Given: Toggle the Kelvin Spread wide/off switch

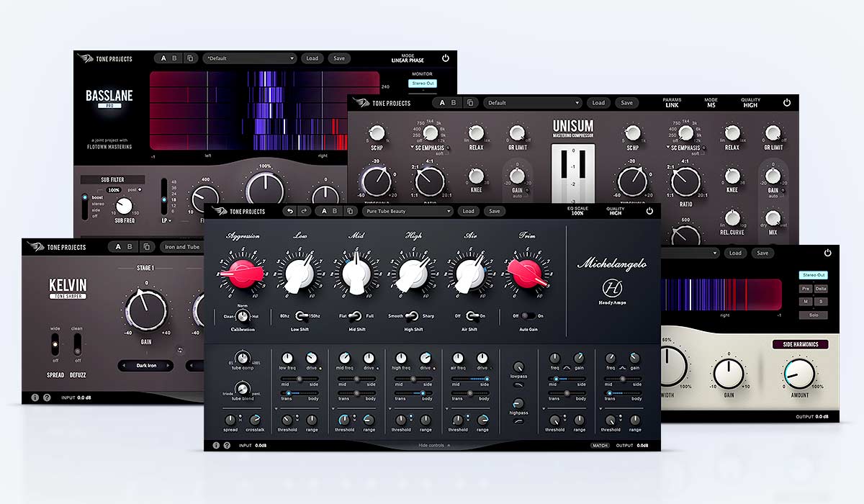Looking at the screenshot, I should click(x=54, y=346).
